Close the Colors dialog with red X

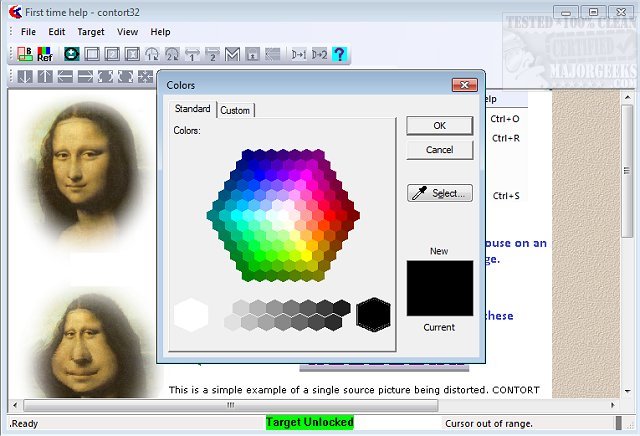pos(464,85)
